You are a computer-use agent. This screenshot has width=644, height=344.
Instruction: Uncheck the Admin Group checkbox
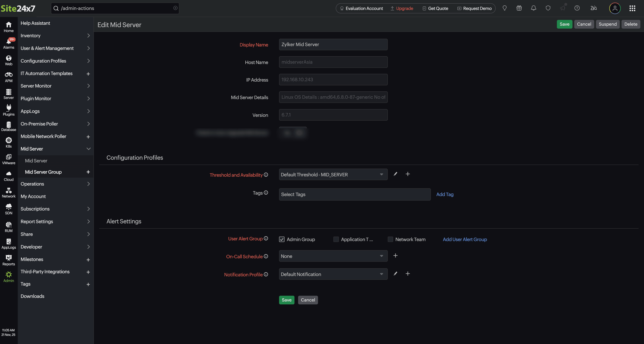point(282,239)
